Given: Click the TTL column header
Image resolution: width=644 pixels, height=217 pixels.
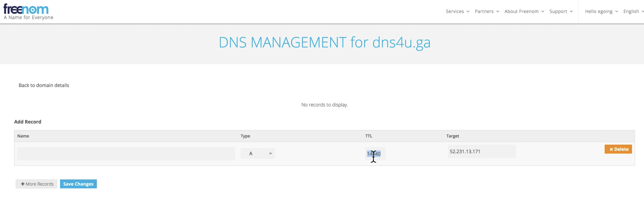Looking at the screenshot, I should click(369, 136).
